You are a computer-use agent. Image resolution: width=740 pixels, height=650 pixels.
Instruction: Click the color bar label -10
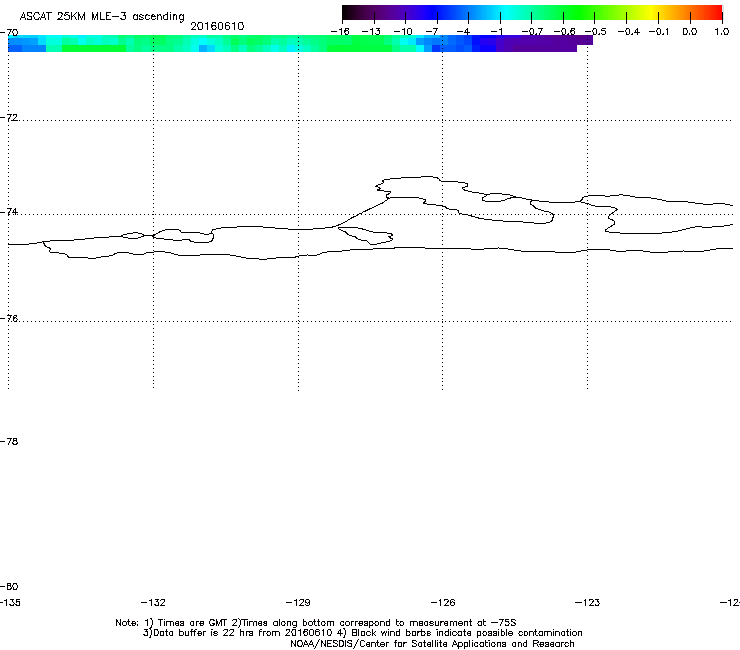tap(403, 32)
